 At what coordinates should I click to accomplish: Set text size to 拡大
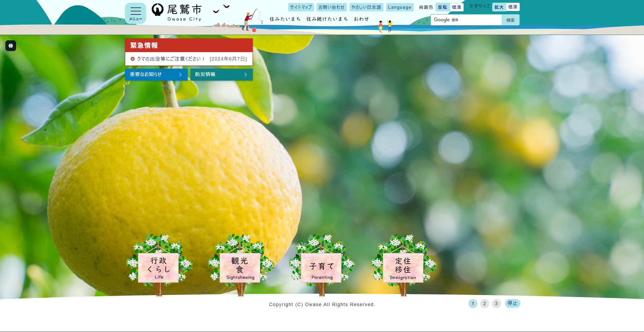tap(499, 7)
